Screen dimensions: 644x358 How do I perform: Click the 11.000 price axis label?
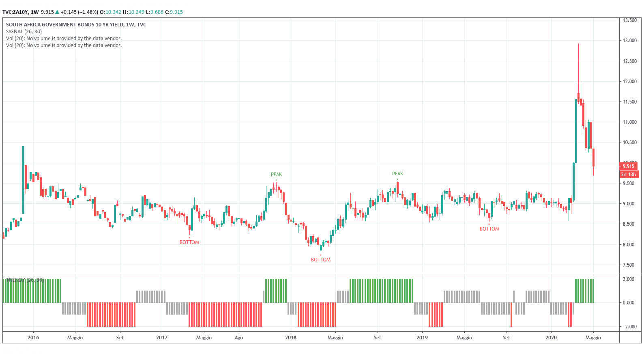point(630,122)
